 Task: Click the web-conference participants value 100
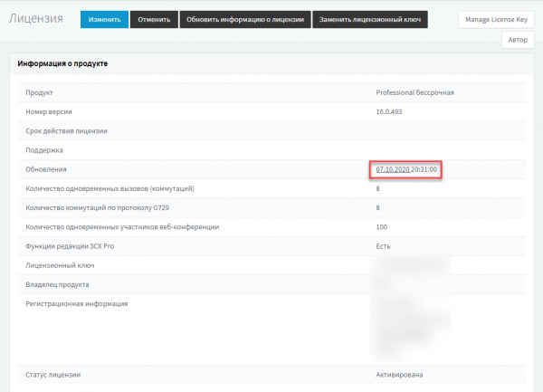tap(381, 226)
